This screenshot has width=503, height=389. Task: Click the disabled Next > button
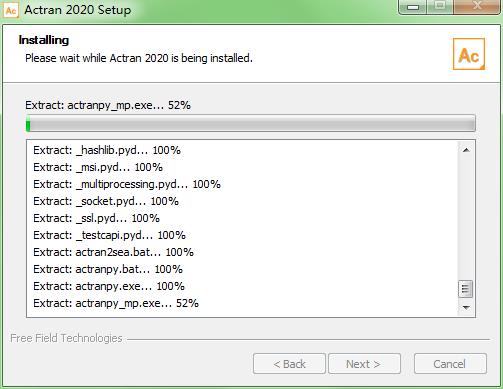(364, 364)
